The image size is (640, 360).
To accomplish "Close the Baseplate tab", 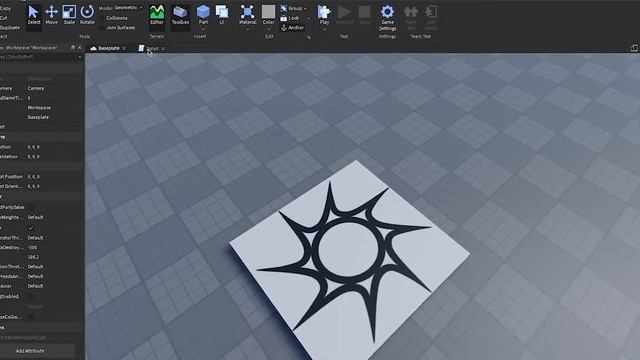I will (x=124, y=49).
